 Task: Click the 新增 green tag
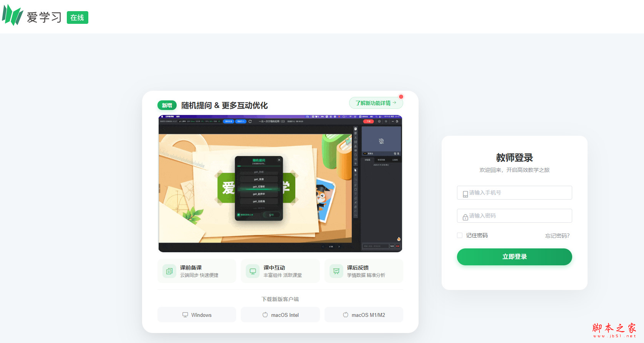click(167, 105)
